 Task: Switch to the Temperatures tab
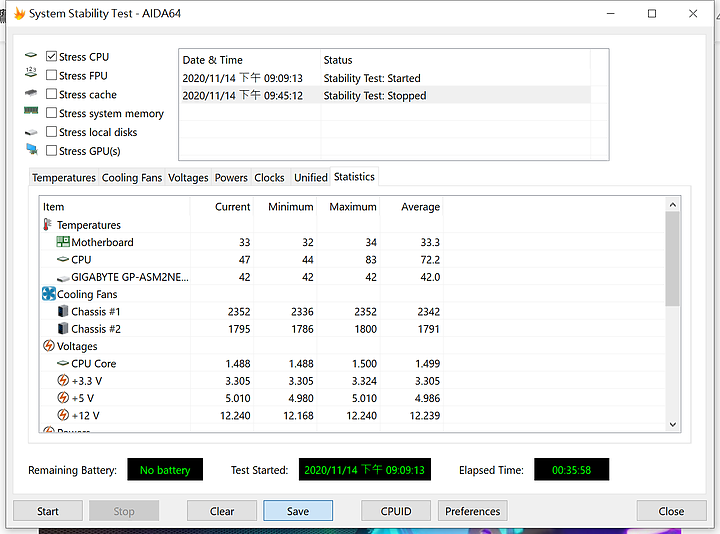64,178
